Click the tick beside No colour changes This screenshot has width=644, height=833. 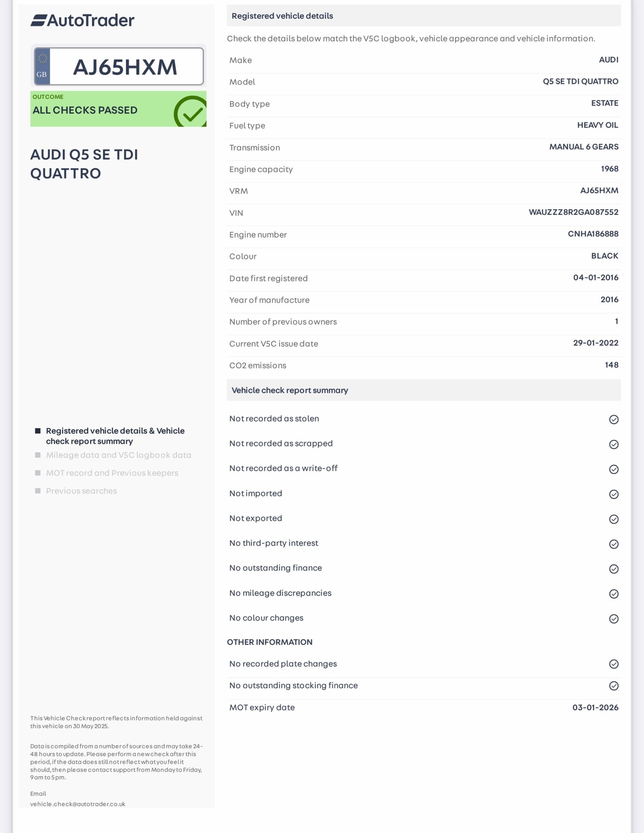tap(614, 618)
